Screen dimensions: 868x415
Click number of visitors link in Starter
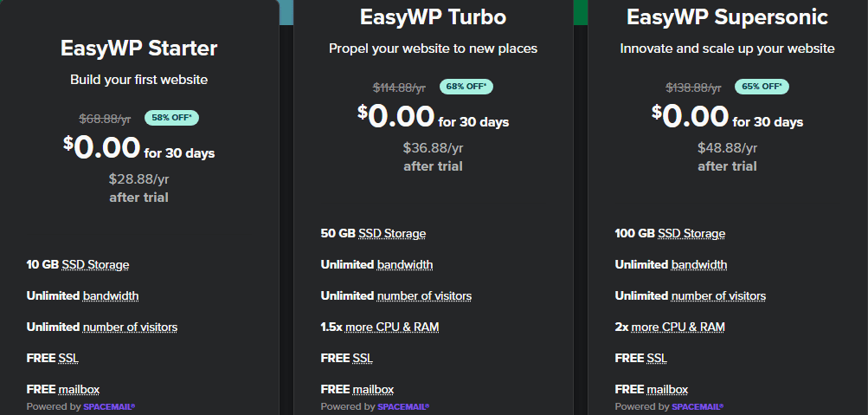point(130,327)
